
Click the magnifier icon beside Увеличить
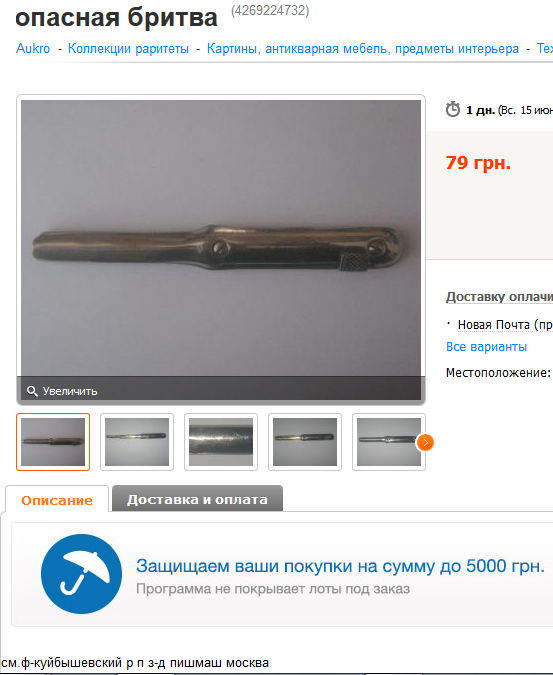click(32, 391)
